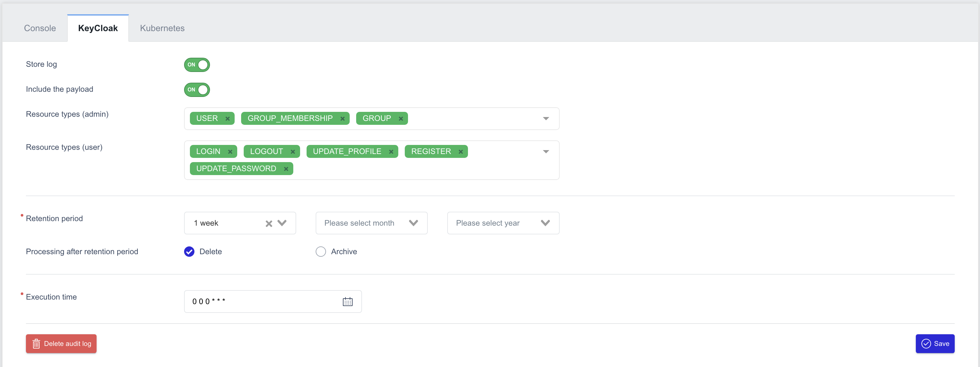The height and width of the screenshot is (367, 980).
Task: Remove the LOGOUT tag
Action: [293, 152]
